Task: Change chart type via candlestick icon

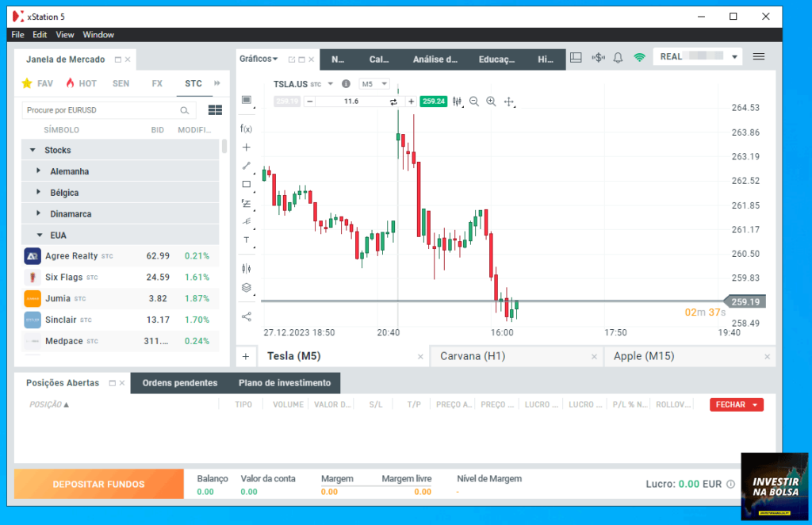Action: [457, 102]
